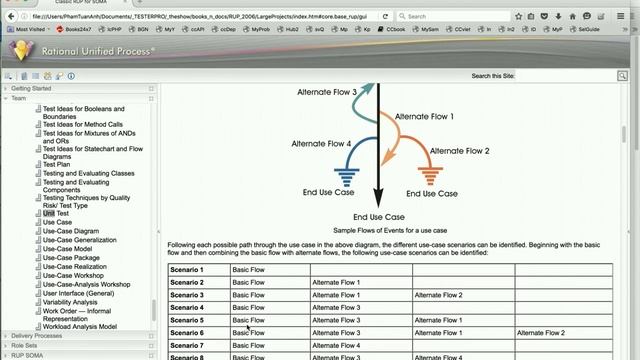Click the first RUP toolbar icon with arrow
This screenshot has width=640, height=360.
pyautogui.click(x=8, y=76)
